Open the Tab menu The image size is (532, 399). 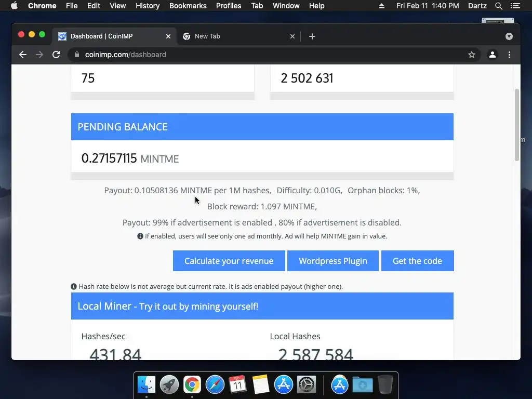tap(257, 6)
